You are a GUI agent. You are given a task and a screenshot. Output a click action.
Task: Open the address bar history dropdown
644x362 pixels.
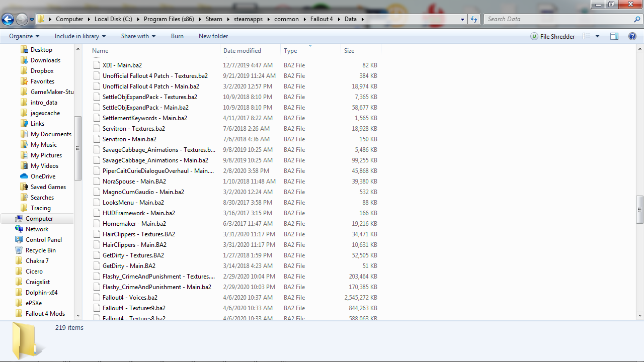462,20
